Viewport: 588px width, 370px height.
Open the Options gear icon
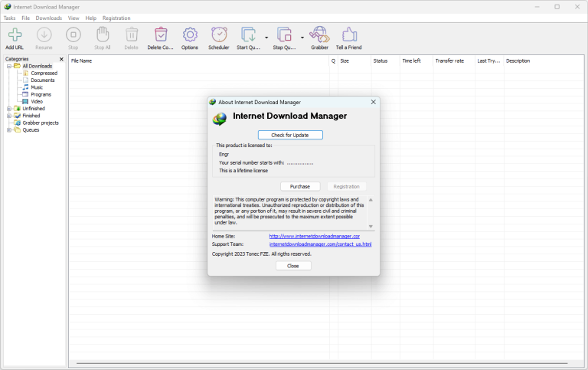[x=190, y=35]
